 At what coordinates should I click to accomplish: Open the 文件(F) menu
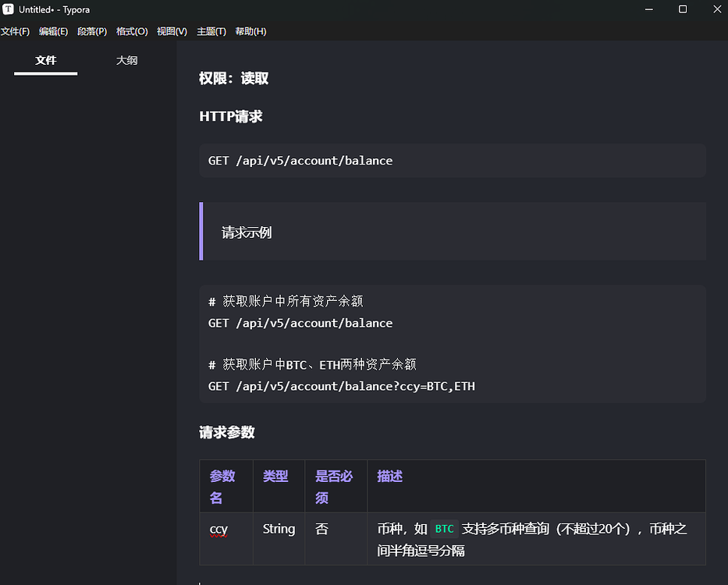coord(16,31)
